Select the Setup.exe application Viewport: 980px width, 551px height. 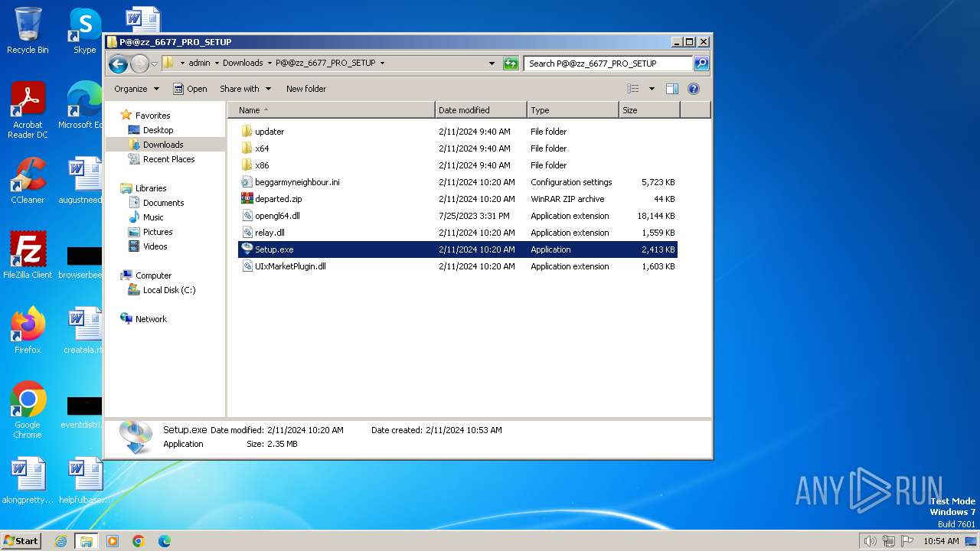458,249
